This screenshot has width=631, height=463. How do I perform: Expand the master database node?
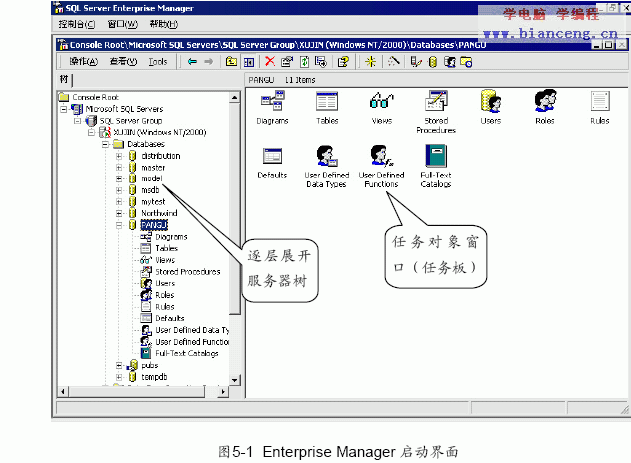[x=119, y=167]
